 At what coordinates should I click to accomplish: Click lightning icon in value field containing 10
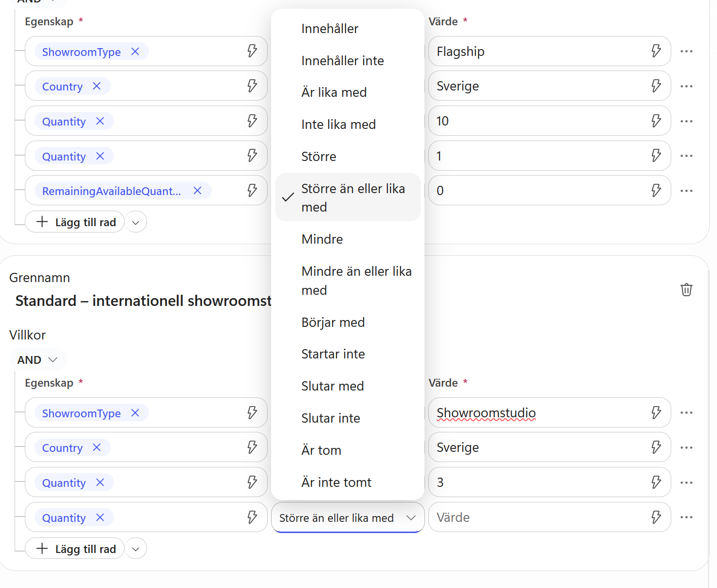656,121
